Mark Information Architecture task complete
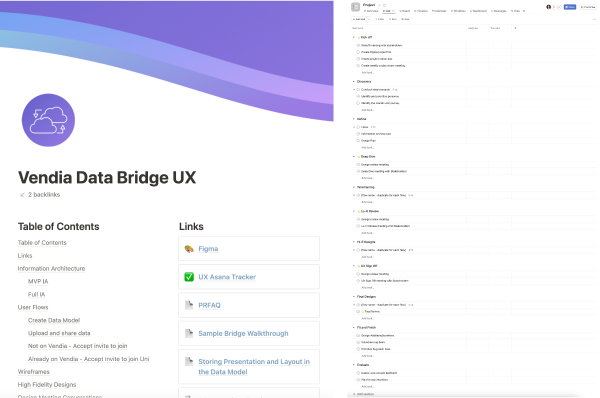Screen dimensions: 600x398 pos(358,134)
